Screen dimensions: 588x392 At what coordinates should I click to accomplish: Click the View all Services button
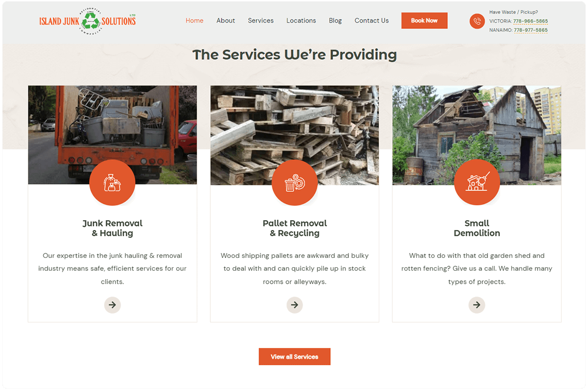(x=294, y=357)
